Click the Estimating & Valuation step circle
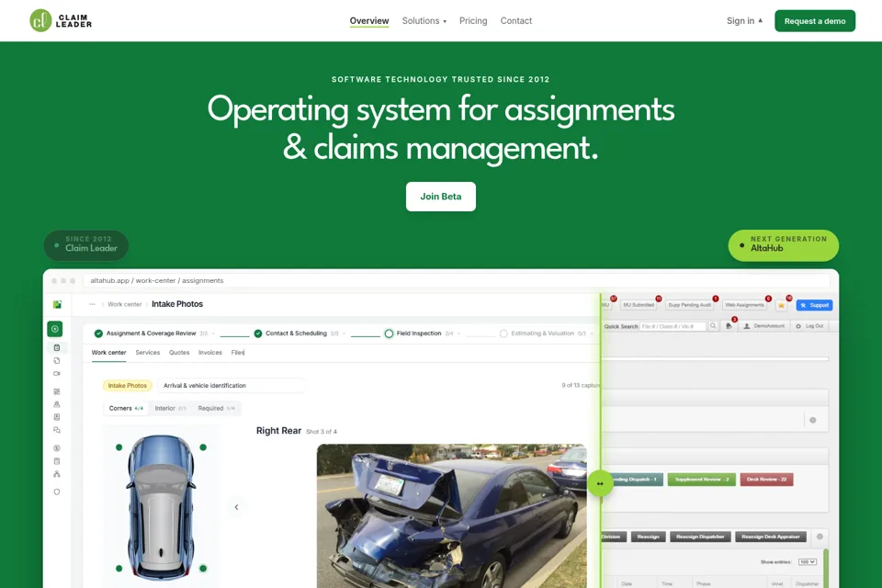This screenshot has height=588, width=882. (503, 334)
